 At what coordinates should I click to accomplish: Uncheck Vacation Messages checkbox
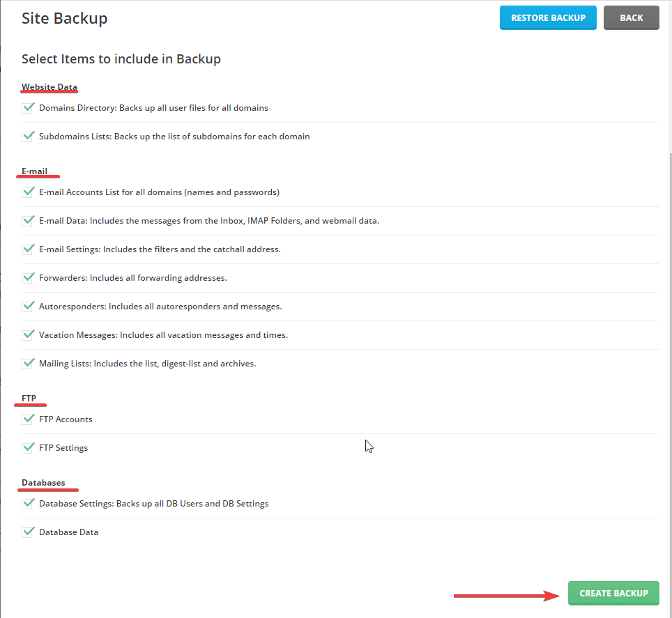point(28,334)
